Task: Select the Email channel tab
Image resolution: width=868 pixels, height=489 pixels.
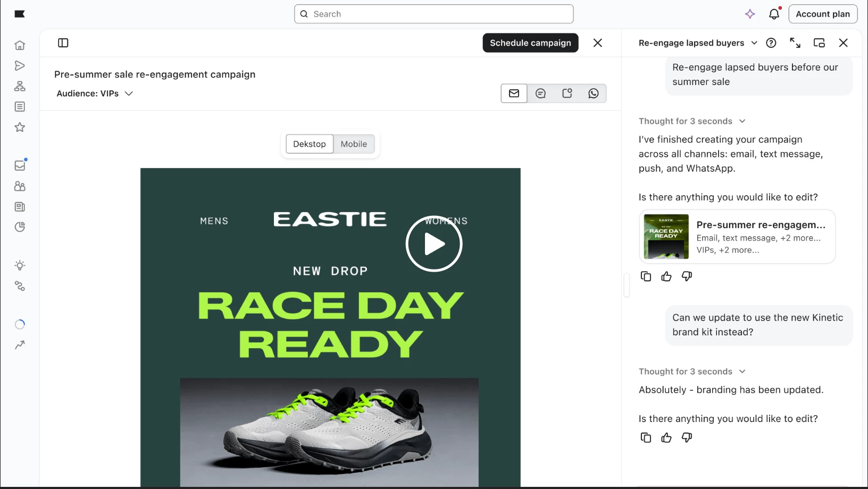Action: [x=514, y=94]
